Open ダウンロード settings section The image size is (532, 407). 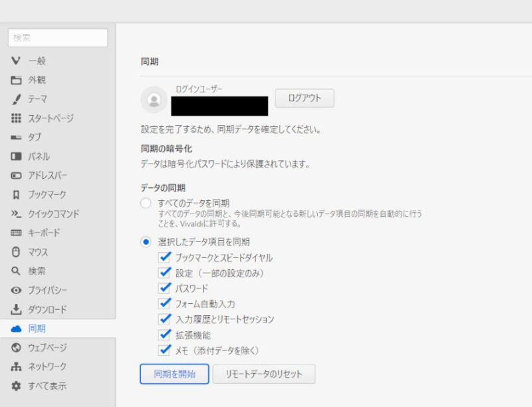point(58,309)
